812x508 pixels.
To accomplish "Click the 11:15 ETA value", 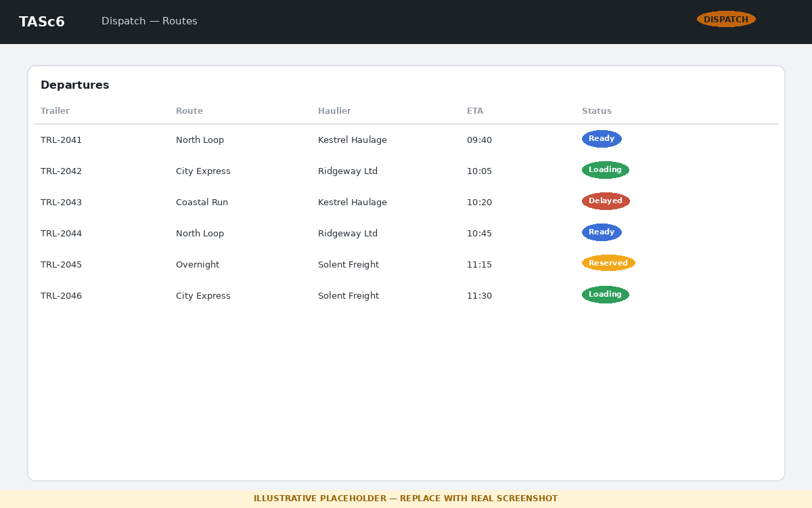I will pos(480,265).
